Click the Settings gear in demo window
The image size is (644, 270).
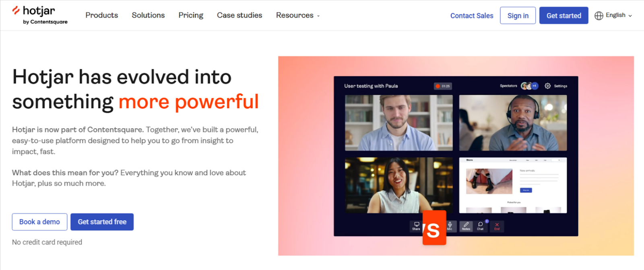[548, 86]
